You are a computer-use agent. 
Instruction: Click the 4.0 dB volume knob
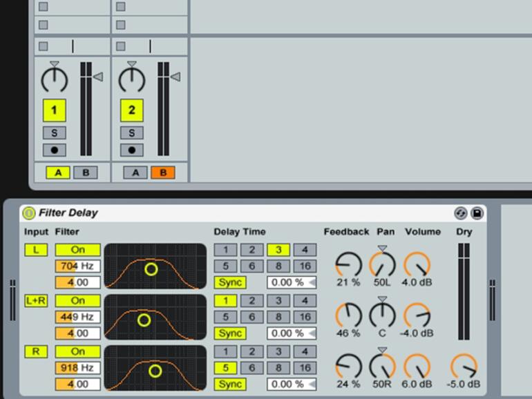click(417, 264)
